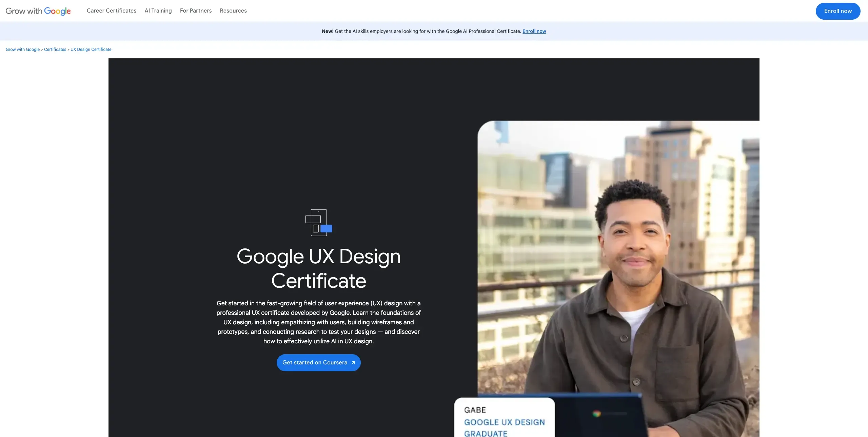Select UX Design Certificate breadcrumb
Viewport: 868px width, 437px height.
coord(91,49)
